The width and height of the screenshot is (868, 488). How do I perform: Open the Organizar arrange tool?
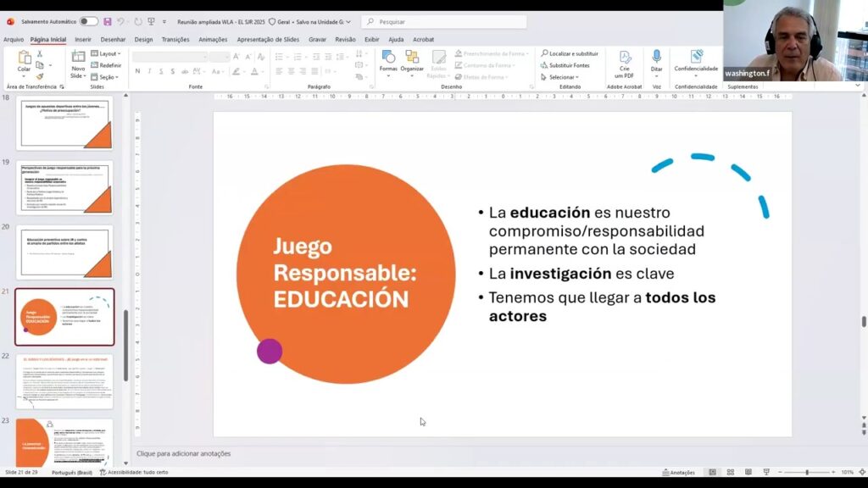pos(412,59)
